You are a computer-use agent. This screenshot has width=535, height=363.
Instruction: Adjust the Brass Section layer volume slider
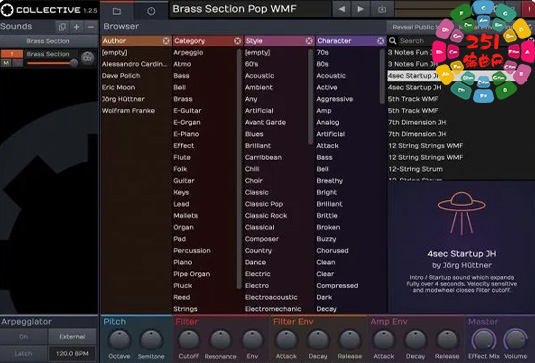pos(51,63)
